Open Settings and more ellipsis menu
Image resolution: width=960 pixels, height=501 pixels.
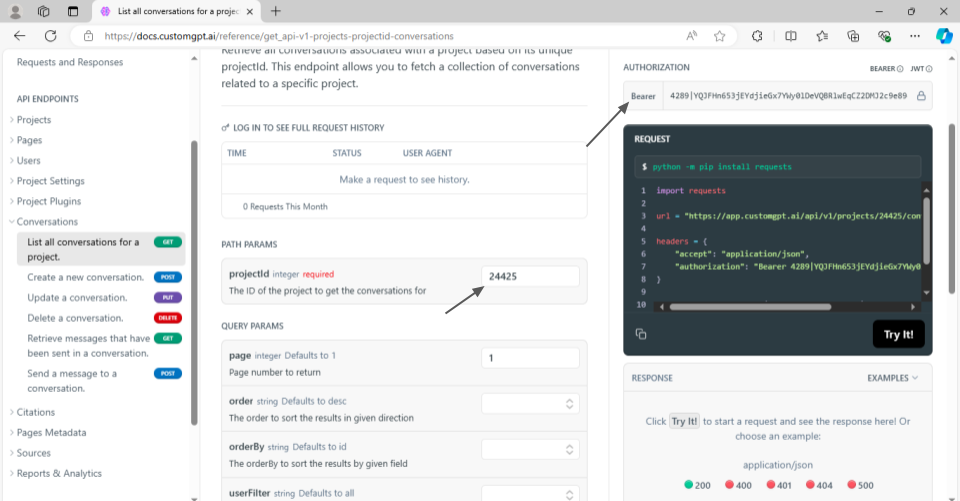[x=915, y=36]
